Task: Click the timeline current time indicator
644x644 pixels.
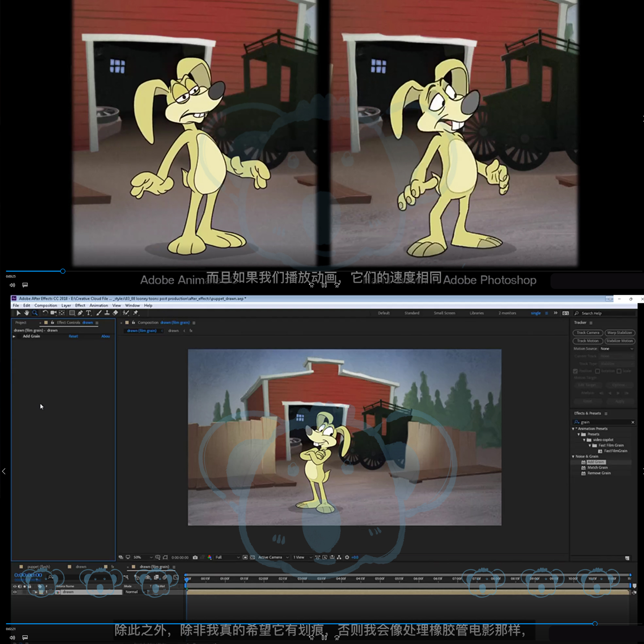Action: coord(186,580)
